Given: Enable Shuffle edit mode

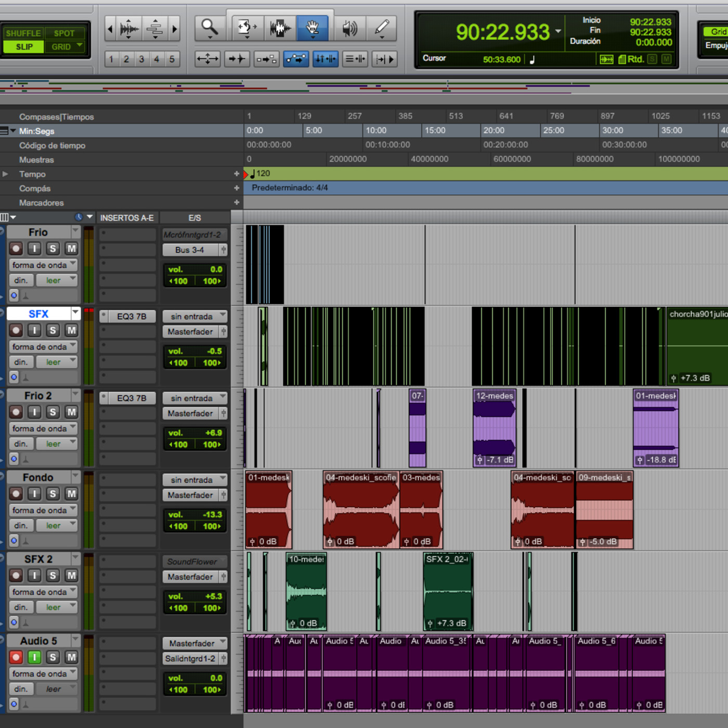Looking at the screenshot, I should coord(23,33).
